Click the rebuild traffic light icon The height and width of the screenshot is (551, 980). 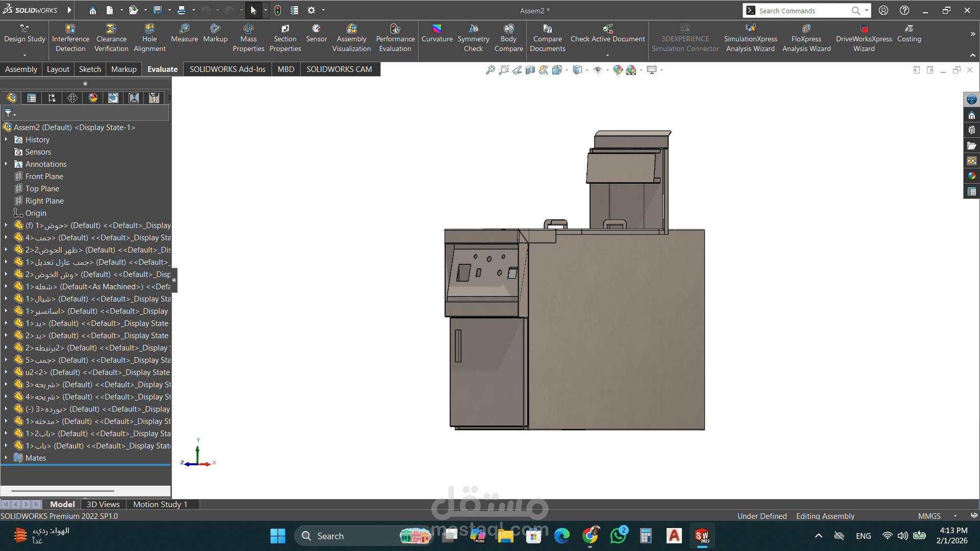[x=278, y=10]
